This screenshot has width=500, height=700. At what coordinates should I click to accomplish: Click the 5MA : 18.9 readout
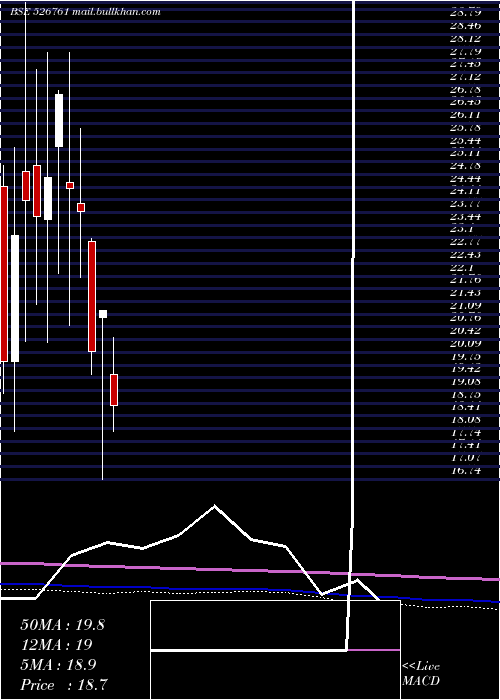60,665
